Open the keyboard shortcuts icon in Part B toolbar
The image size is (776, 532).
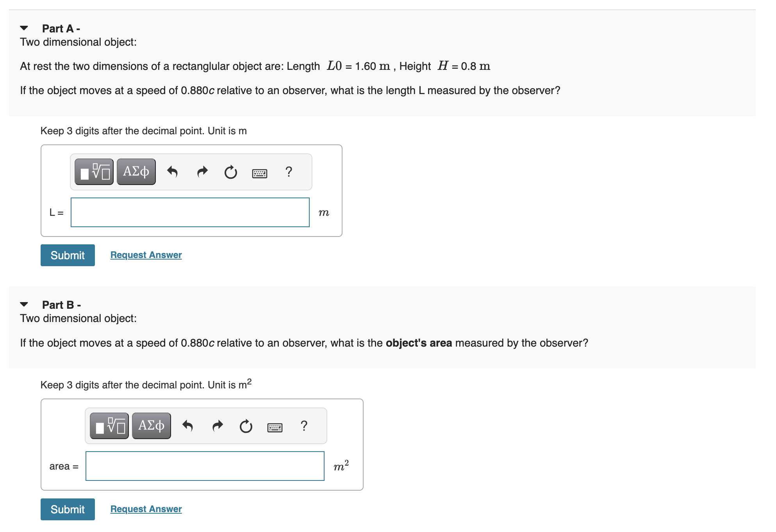point(275,427)
